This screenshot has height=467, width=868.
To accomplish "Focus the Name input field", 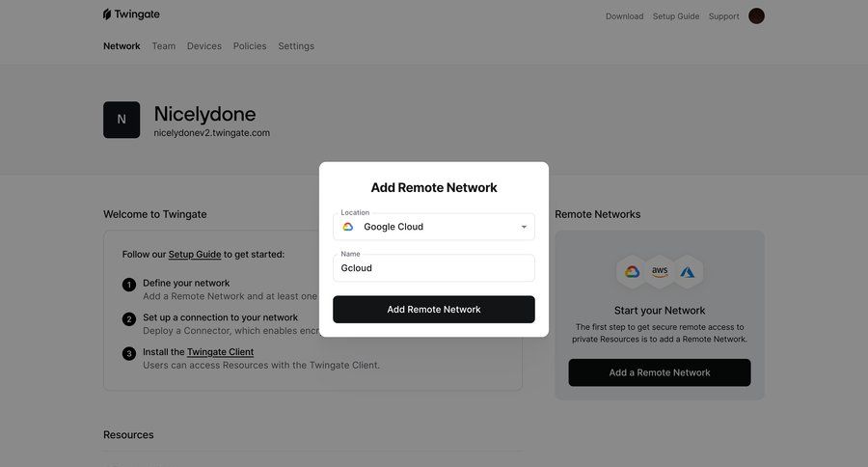I will click(434, 268).
